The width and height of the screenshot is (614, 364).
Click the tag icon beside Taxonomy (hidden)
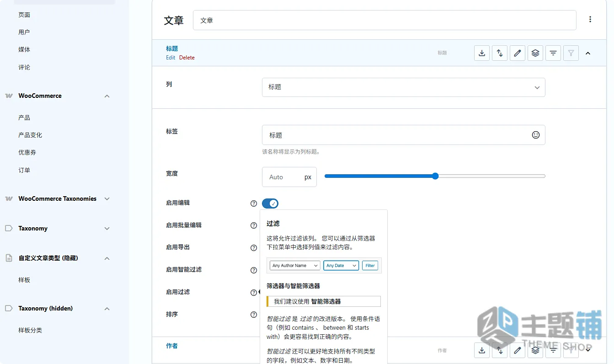pos(9,308)
